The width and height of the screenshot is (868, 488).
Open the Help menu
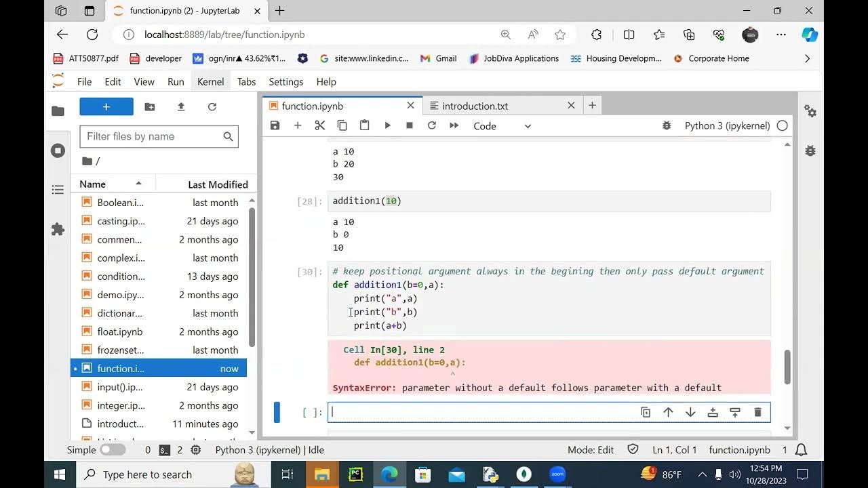(x=326, y=81)
